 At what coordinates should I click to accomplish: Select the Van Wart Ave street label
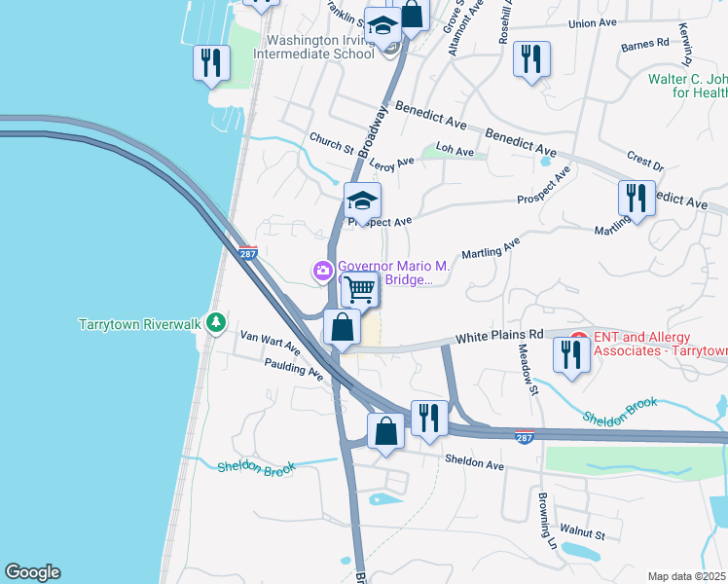point(271,343)
